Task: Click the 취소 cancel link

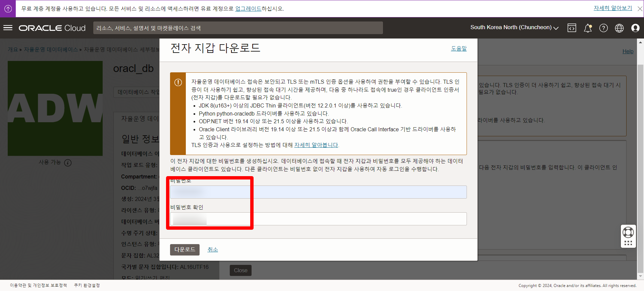Action: coord(213,250)
